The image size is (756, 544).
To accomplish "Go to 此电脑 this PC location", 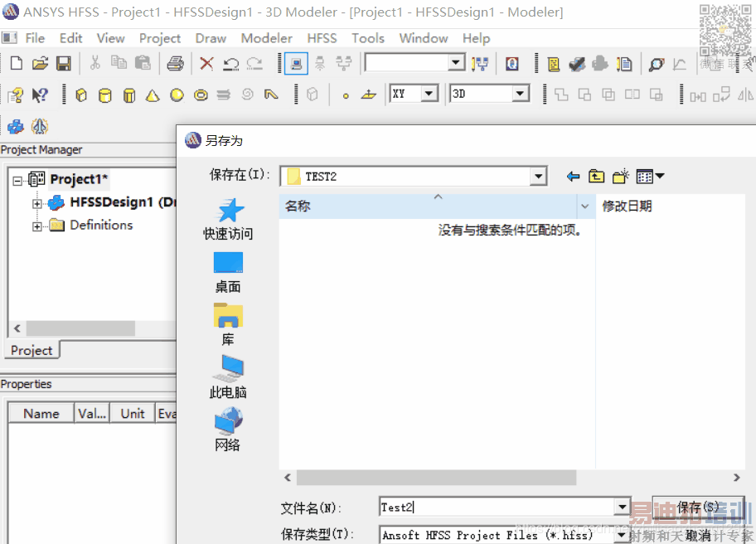I will 228,377.
